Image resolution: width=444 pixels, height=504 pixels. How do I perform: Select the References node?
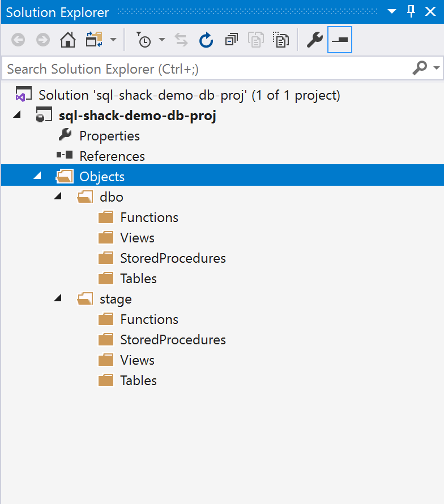112,156
